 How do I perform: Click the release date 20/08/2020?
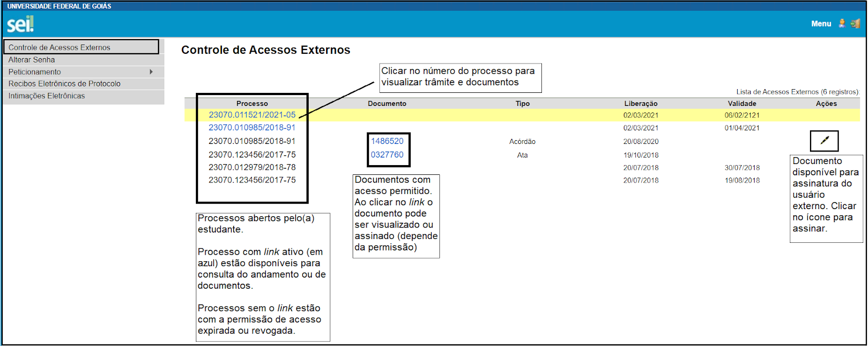(x=641, y=142)
